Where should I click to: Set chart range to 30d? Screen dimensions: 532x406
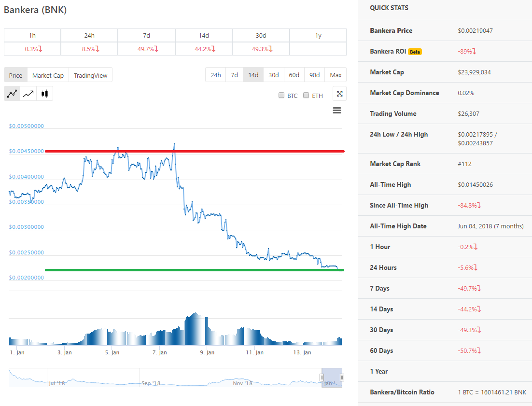(x=274, y=75)
